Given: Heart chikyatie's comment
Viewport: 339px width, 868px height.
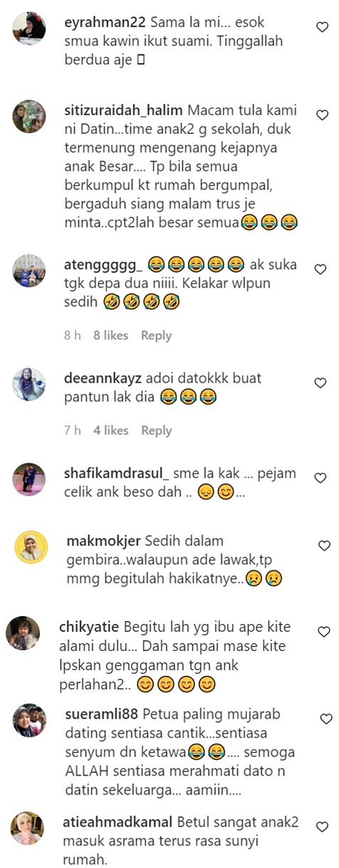Looking at the screenshot, I should pyautogui.click(x=323, y=632).
